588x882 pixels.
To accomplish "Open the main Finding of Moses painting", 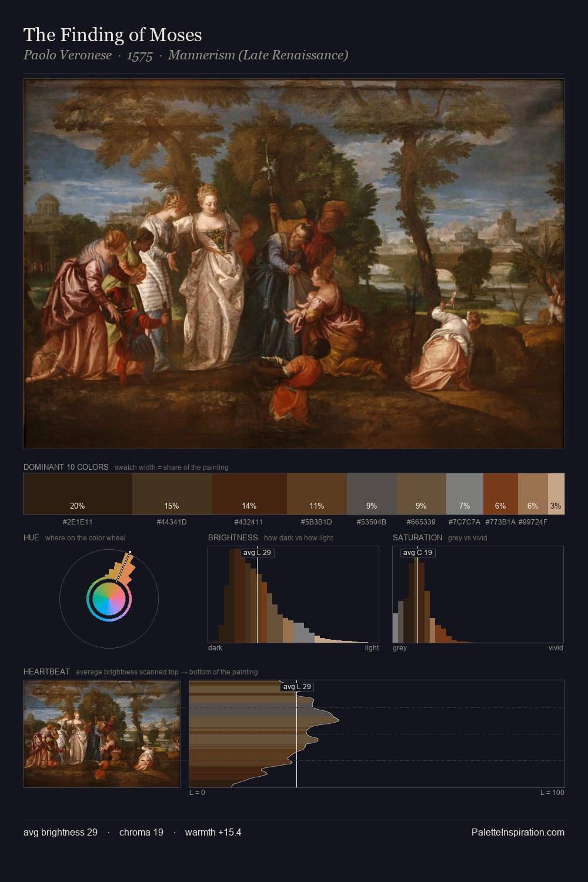I will coord(294,264).
